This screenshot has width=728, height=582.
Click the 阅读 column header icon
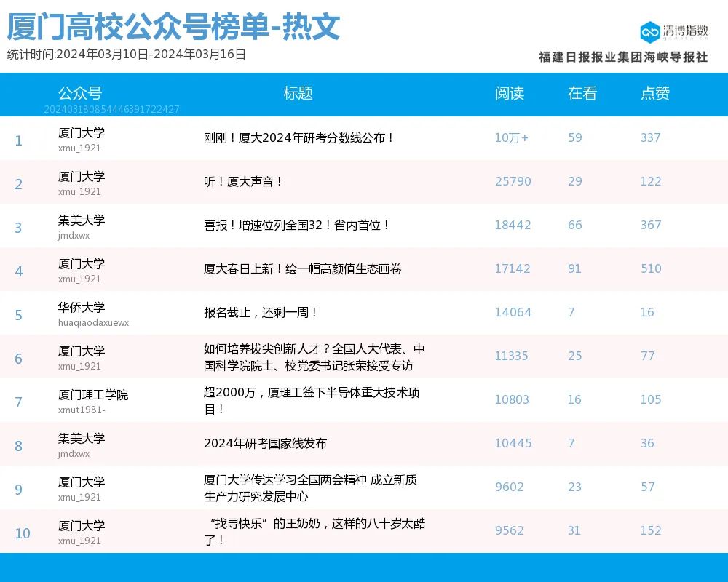click(x=510, y=94)
